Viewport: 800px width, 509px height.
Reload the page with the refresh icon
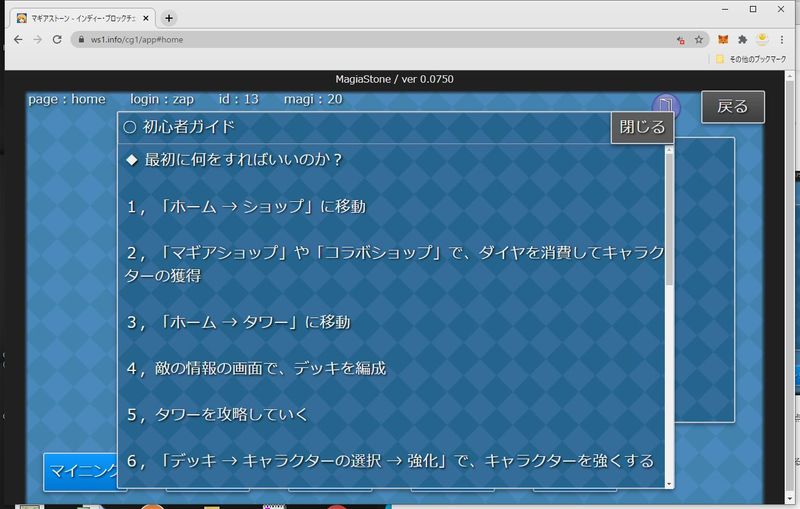(x=57, y=39)
